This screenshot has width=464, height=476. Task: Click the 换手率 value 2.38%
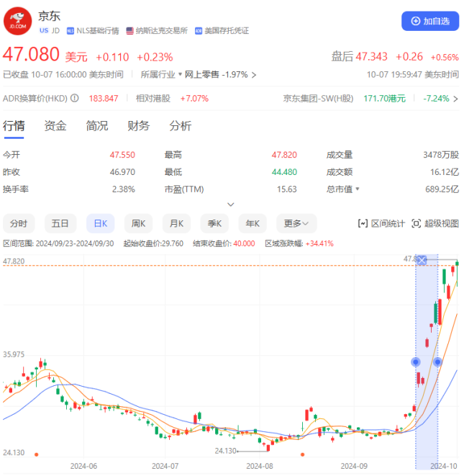tap(124, 189)
